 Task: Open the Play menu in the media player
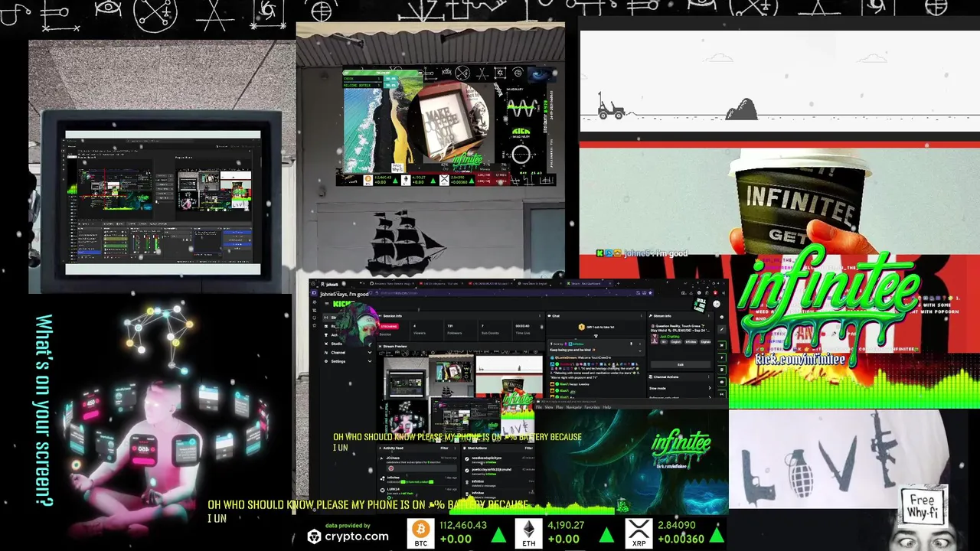[x=560, y=407]
